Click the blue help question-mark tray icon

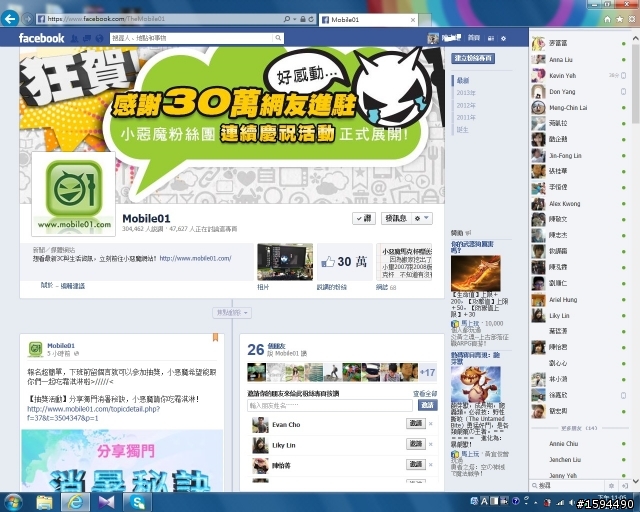point(516,501)
